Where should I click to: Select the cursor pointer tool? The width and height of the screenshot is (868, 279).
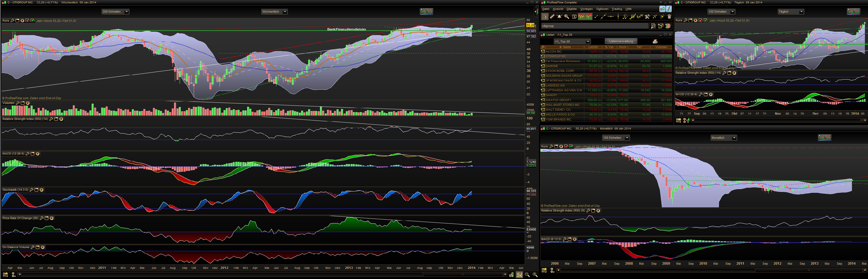coord(545,17)
